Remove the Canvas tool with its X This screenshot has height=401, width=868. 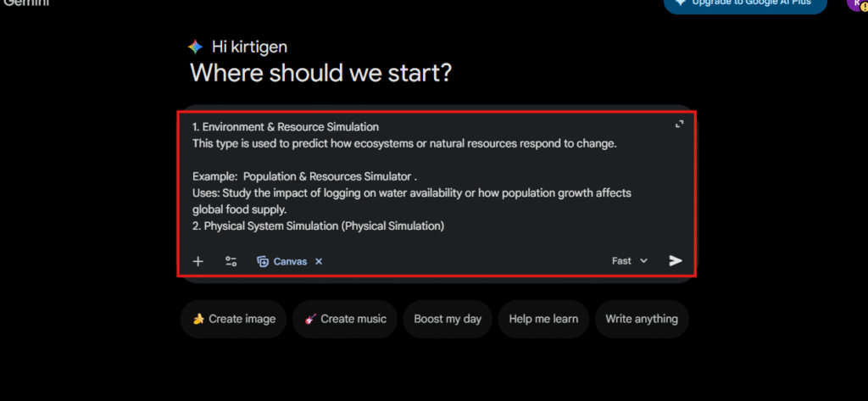319,261
